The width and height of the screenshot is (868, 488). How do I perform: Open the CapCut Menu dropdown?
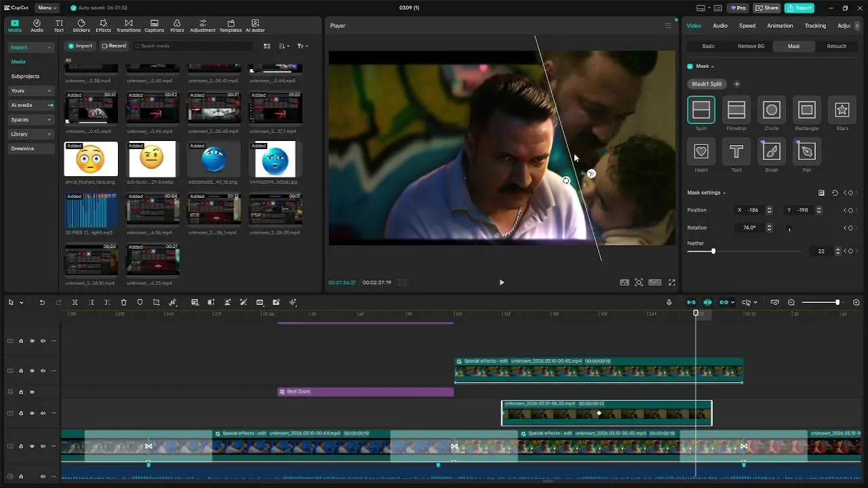47,8
